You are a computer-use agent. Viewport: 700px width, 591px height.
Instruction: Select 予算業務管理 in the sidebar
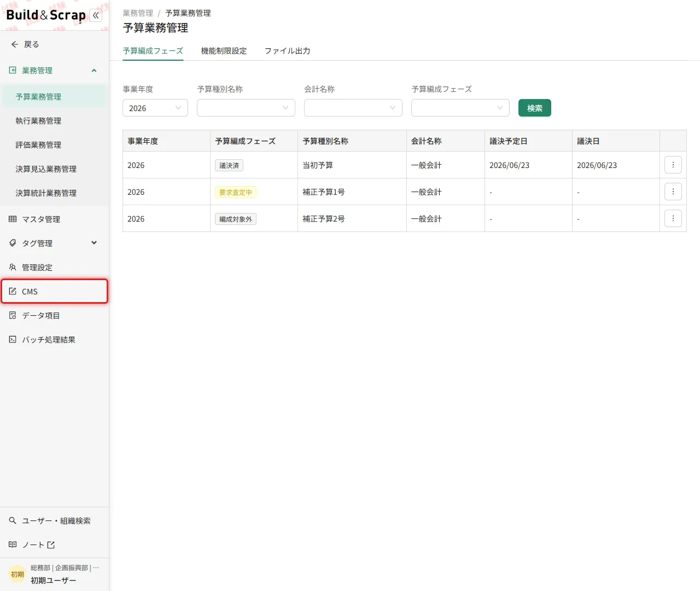click(54, 97)
